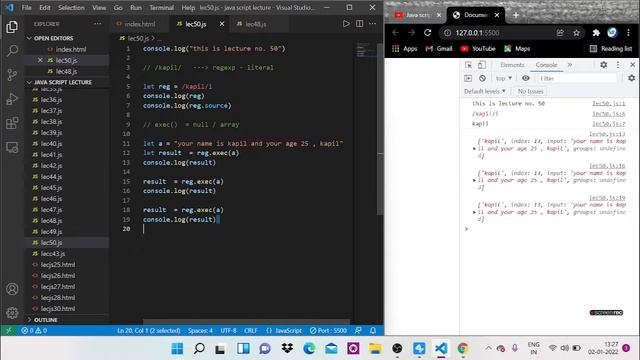Open Run and Debug view
This screenshot has width=640, height=360.
tap(12, 99)
